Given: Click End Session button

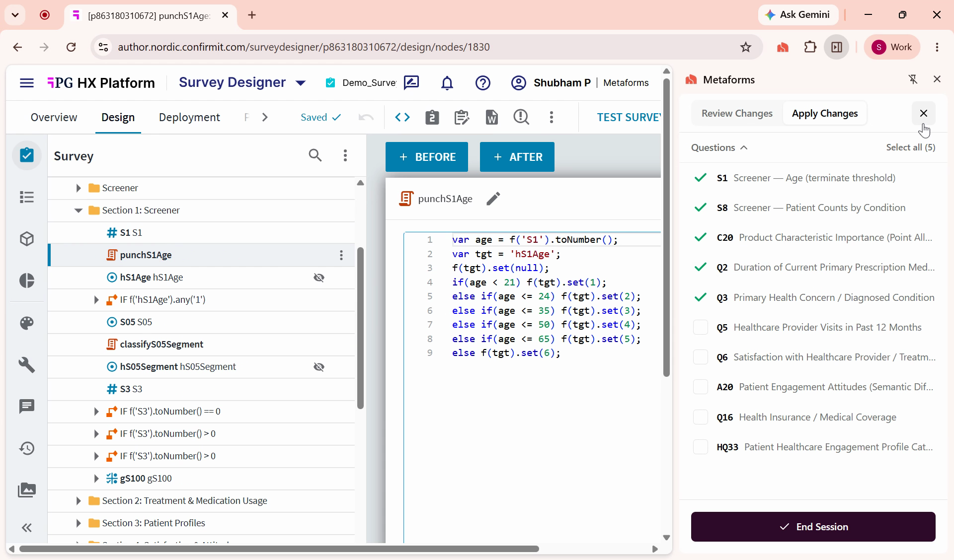Looking at the screenshot, I should [813, 527].
